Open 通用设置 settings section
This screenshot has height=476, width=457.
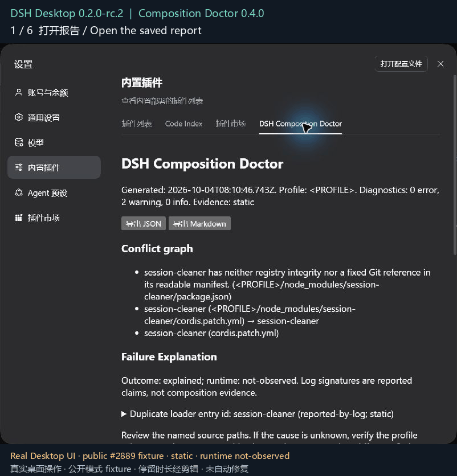tap(54, 117)
